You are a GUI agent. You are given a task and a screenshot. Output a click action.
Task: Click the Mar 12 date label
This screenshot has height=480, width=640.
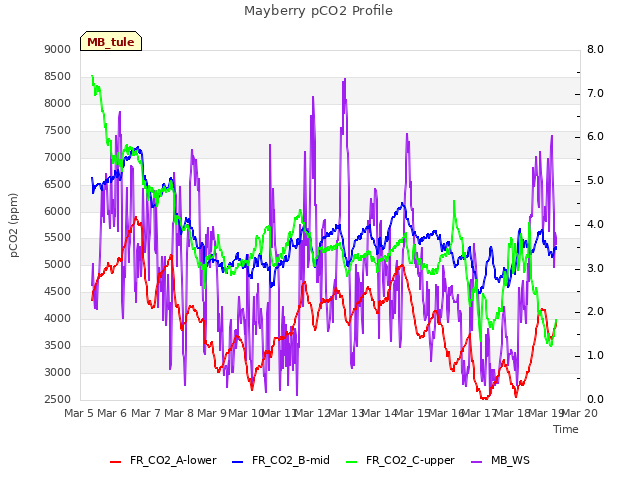coord(312,413)
